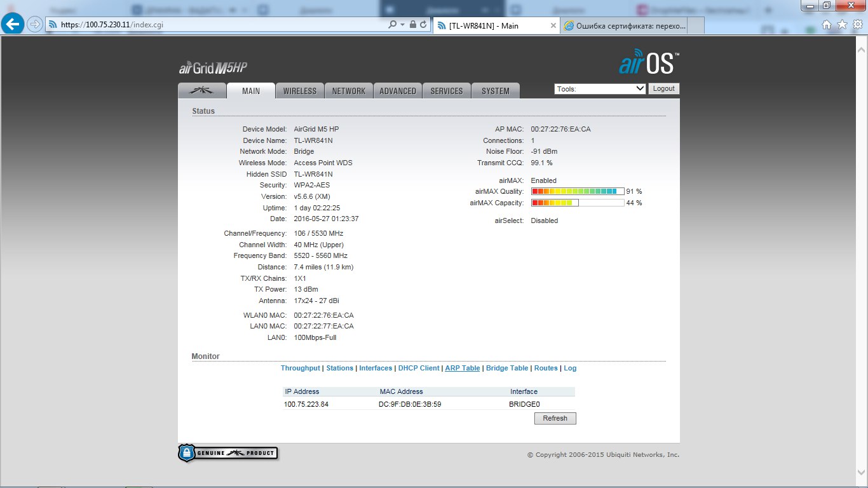Switch to the MAIN tab
This screenshot has height=488, width=868.
point(251,91)
